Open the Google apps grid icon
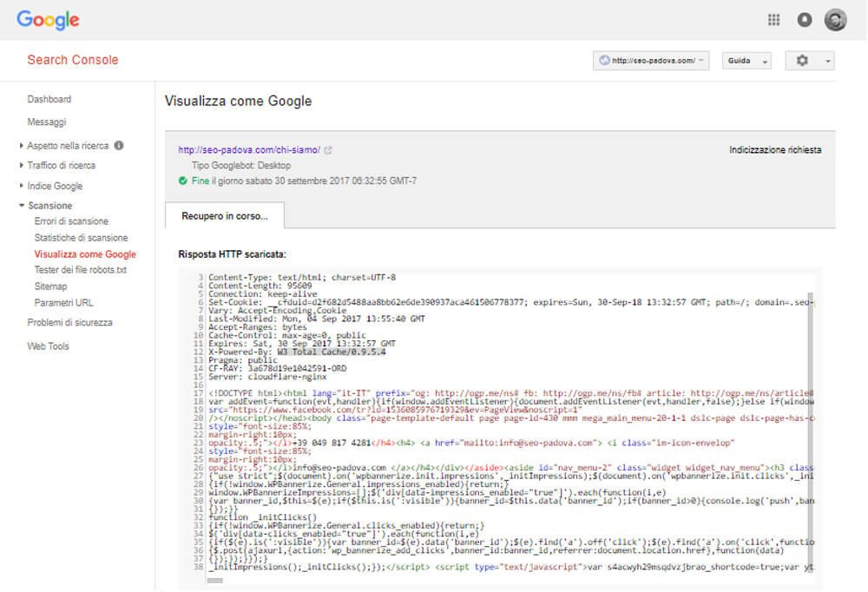 [773, 21]
